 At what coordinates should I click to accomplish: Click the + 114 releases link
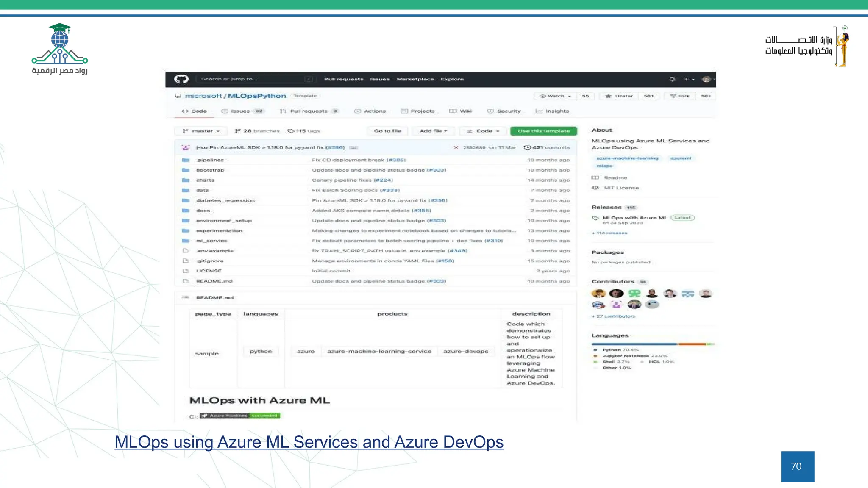(x=609, y=233)
